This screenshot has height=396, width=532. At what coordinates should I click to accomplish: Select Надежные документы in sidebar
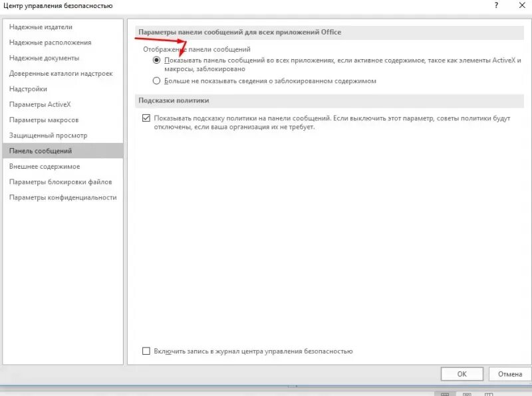(x=63, y=58)
